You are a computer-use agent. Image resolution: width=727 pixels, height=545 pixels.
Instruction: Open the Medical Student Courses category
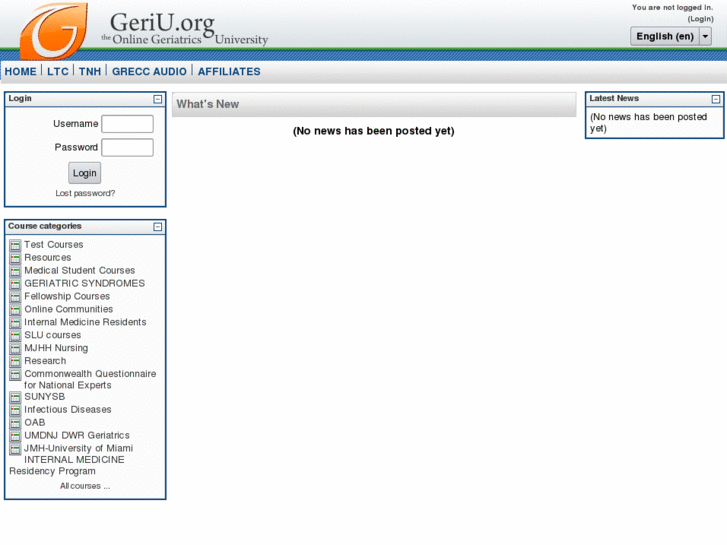click(80, 270)
